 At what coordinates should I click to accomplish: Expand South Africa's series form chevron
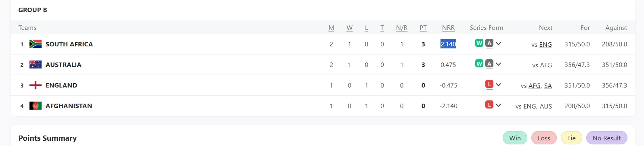click(x=499, y=44)
